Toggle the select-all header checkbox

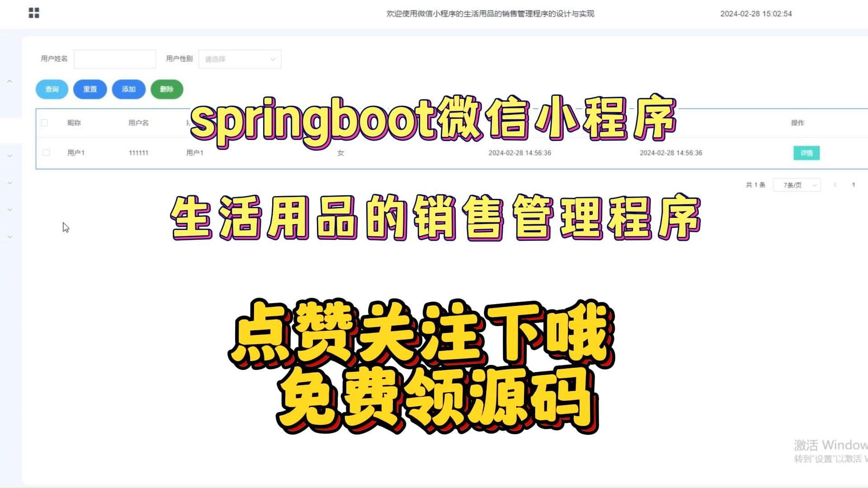tap(46, 123)
